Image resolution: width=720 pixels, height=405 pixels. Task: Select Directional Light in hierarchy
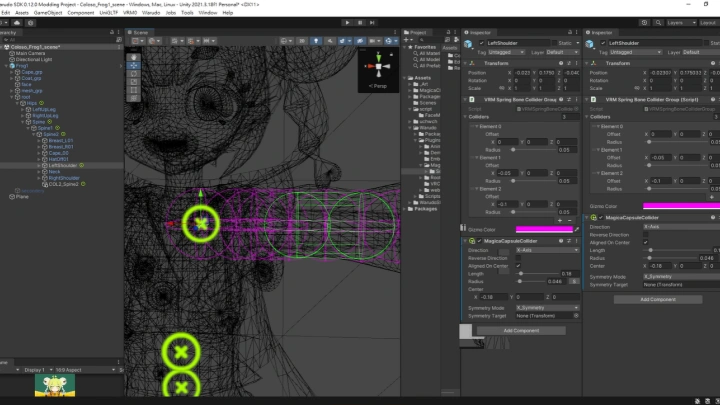pyautogui.click(x=34, y=60)
